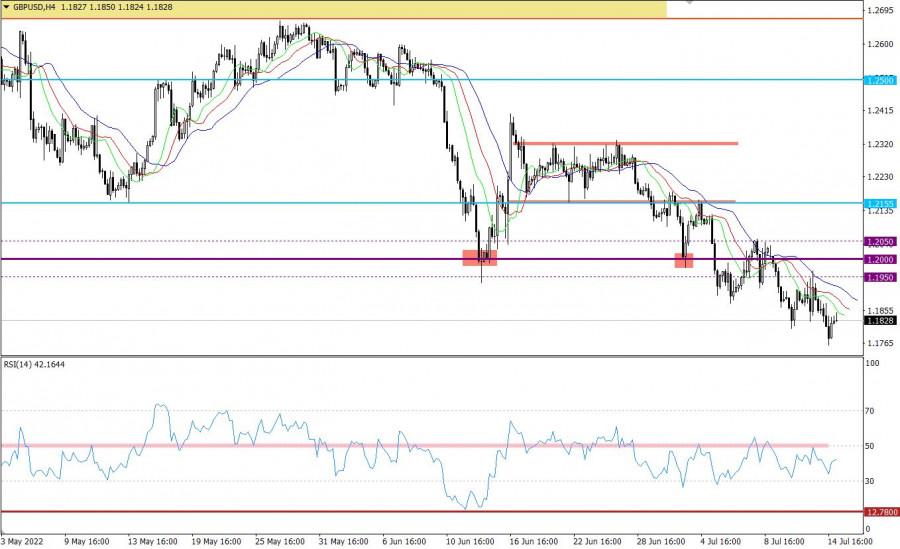The width and height of the screenshot is (900, 549).
Task: Click the 13 May 16:00 time label
Action: coord(153,542)
